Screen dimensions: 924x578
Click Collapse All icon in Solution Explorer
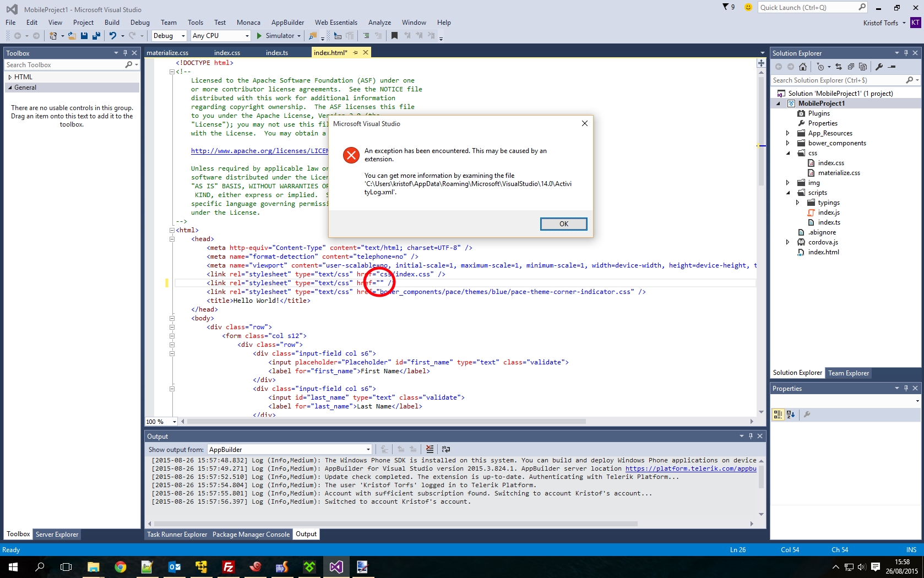851,67
